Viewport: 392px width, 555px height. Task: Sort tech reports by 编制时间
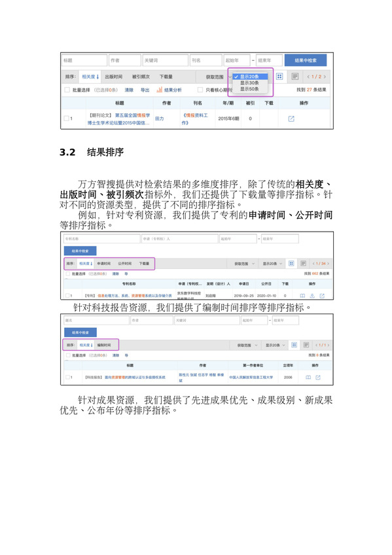point(104,345)
